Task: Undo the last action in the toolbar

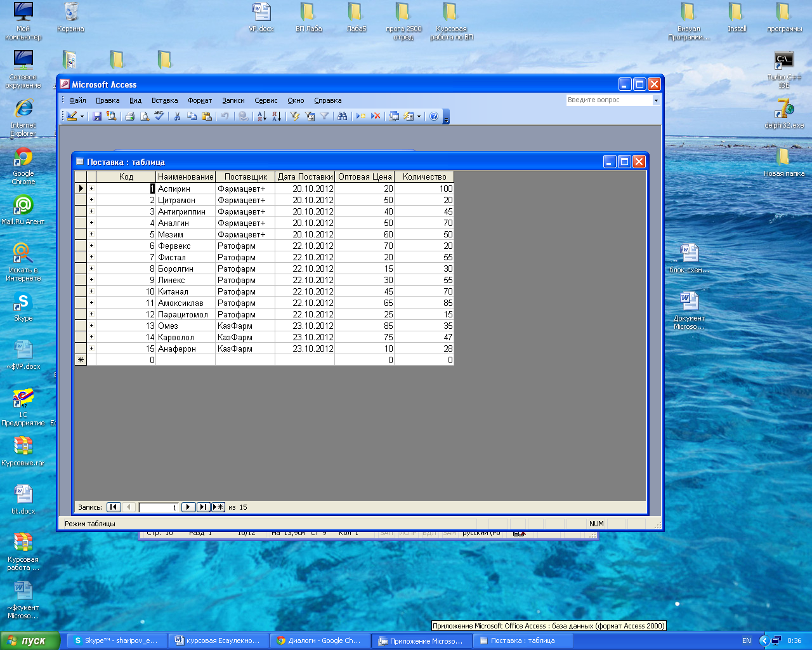Action: 225,116
